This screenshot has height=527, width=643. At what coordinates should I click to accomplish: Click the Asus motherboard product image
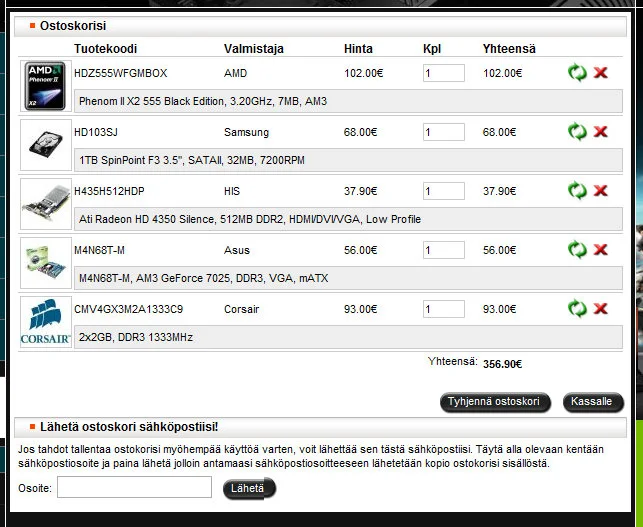(45, 263)
